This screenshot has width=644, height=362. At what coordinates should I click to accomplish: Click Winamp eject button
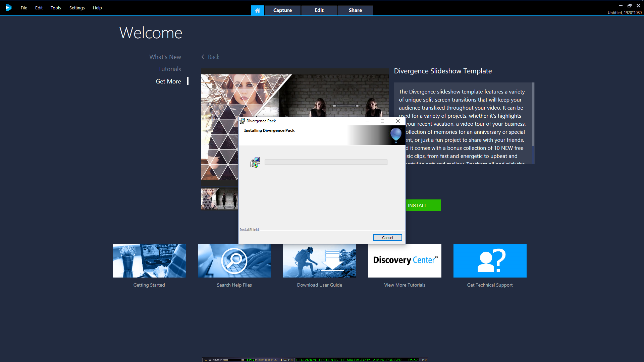[x=275, y=360]
